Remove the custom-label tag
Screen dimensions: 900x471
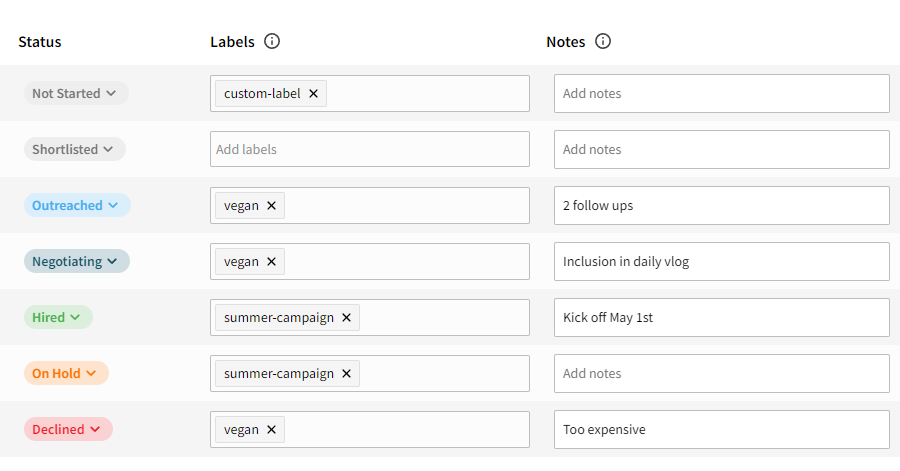(x=313, y=94)
